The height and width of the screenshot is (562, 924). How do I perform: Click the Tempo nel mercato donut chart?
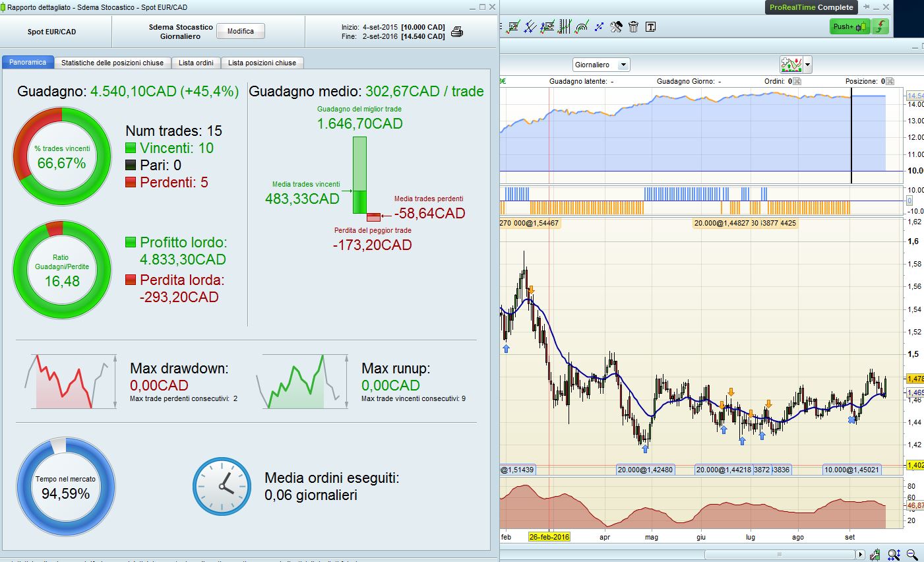pyautogui.click(x=65, y=487)
